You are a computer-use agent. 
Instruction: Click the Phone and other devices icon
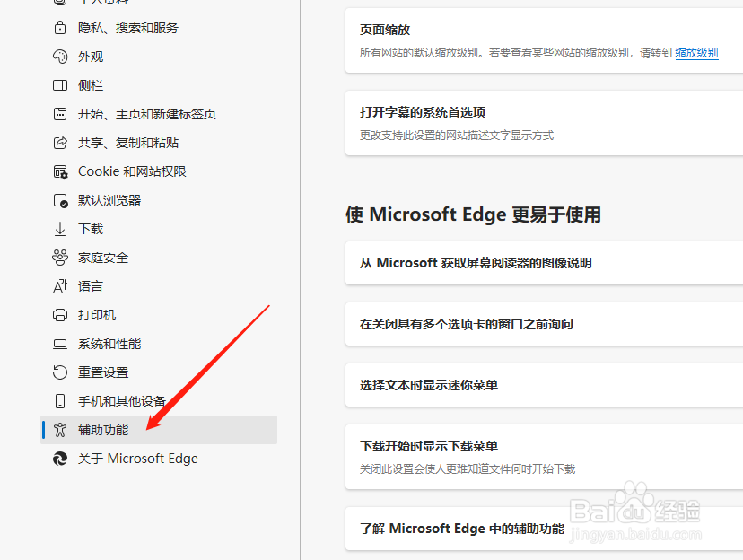pos(60,401)
